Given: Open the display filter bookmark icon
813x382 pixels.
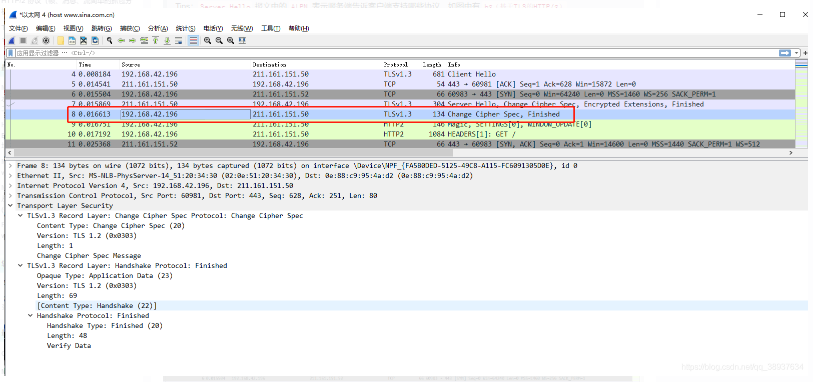Looking at the screenshot, I should tap(10, 53).
